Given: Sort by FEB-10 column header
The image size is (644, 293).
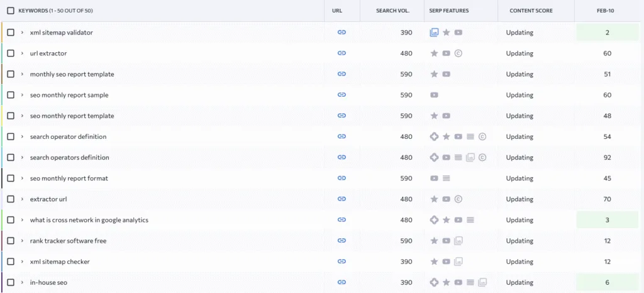Looking at the screenshot, I should pos(607,11).
